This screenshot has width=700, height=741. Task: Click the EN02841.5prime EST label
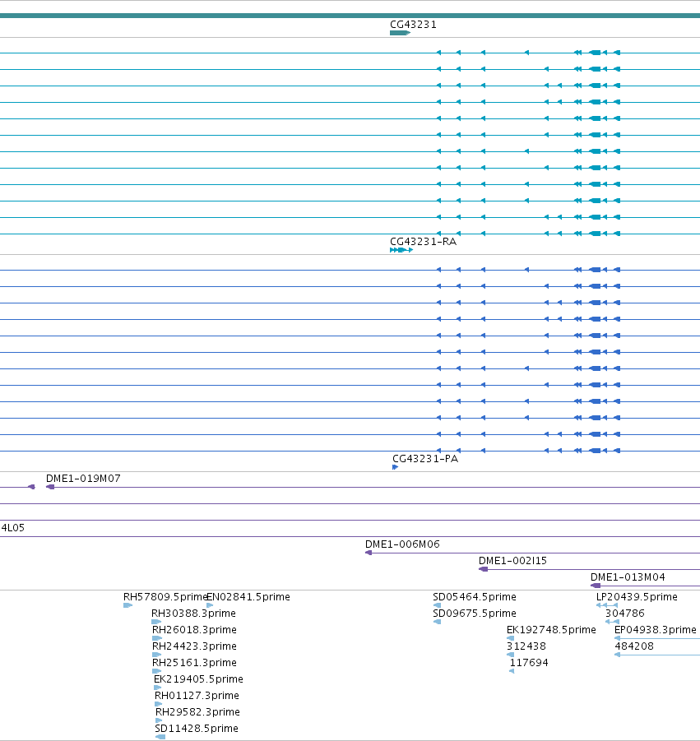pos(248,597)
